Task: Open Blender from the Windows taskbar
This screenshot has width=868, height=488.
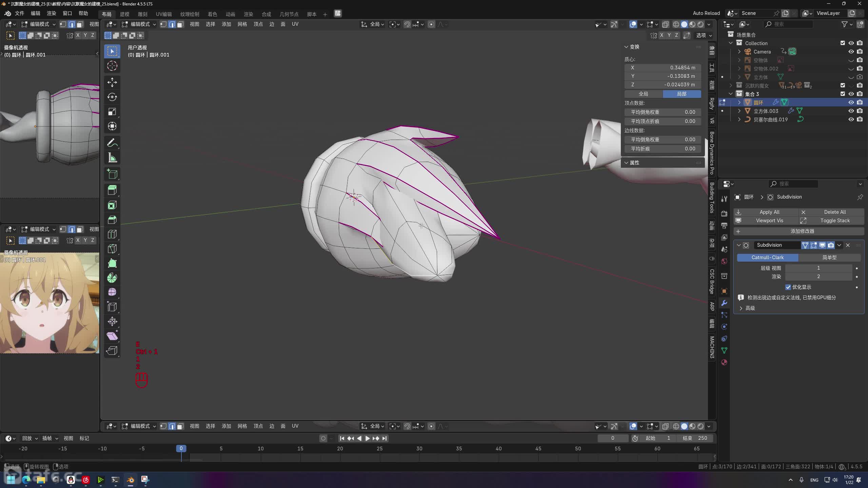Action: click(131, 480)
